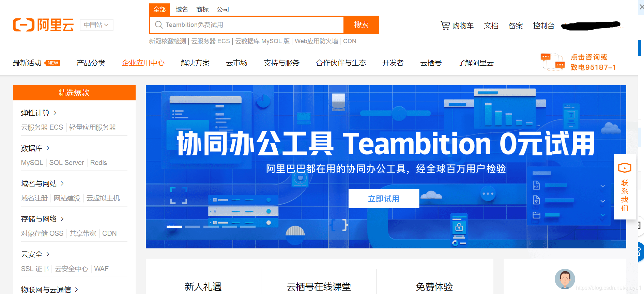The width and height of the screenshot is (644, 294).
Task: Open the MySQL sidebar link
Action: pyautogui.click(x=32, y=163)
